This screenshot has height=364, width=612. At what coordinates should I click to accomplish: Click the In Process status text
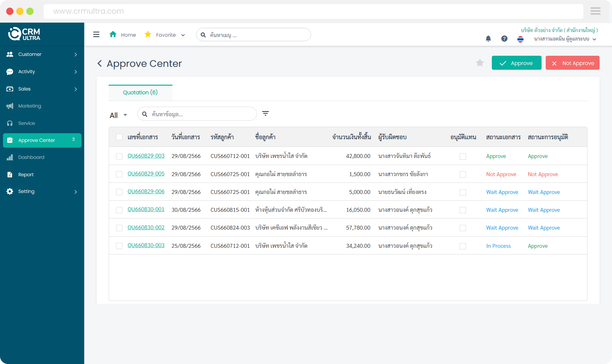point(498,246)
